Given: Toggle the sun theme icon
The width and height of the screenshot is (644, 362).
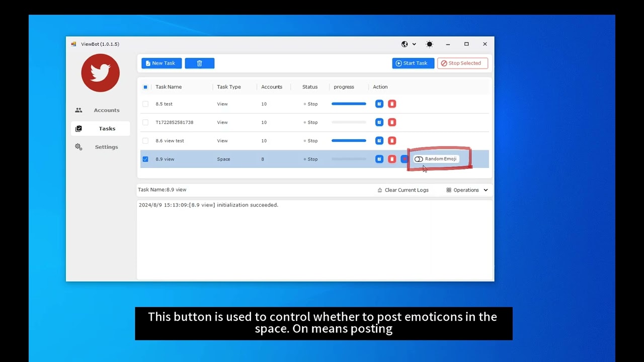Looking at the screenshot, I should [429, 44].
